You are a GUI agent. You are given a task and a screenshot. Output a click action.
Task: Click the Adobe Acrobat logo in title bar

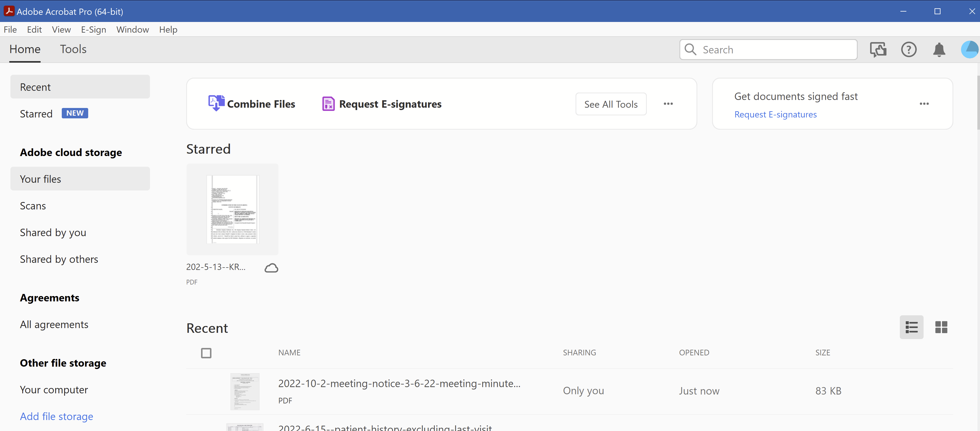click(x=9, y=11)
